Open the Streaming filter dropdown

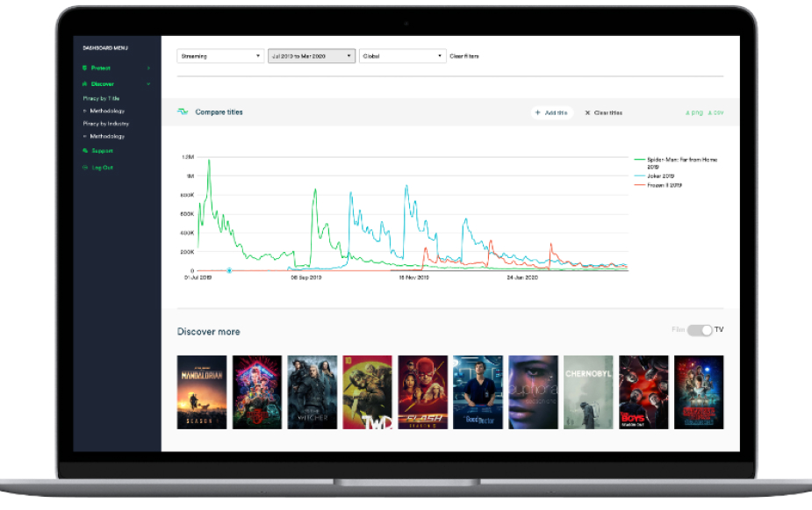pyautogui.click(x=219, y=55)
